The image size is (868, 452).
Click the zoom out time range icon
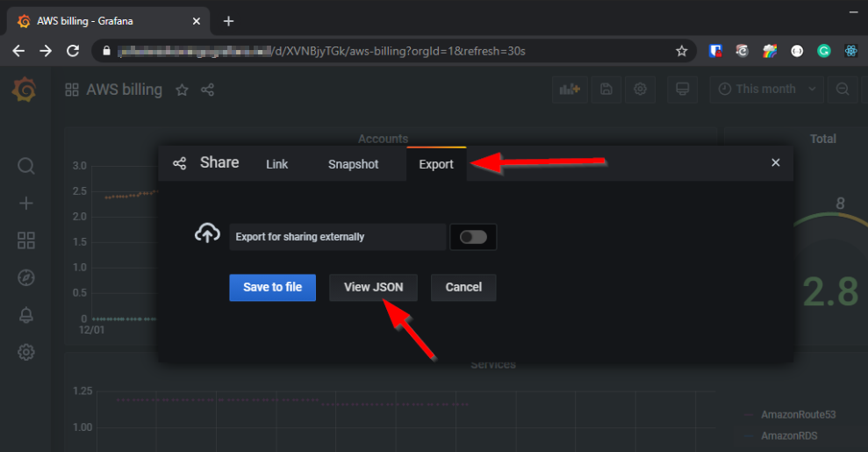click(843, 89)
